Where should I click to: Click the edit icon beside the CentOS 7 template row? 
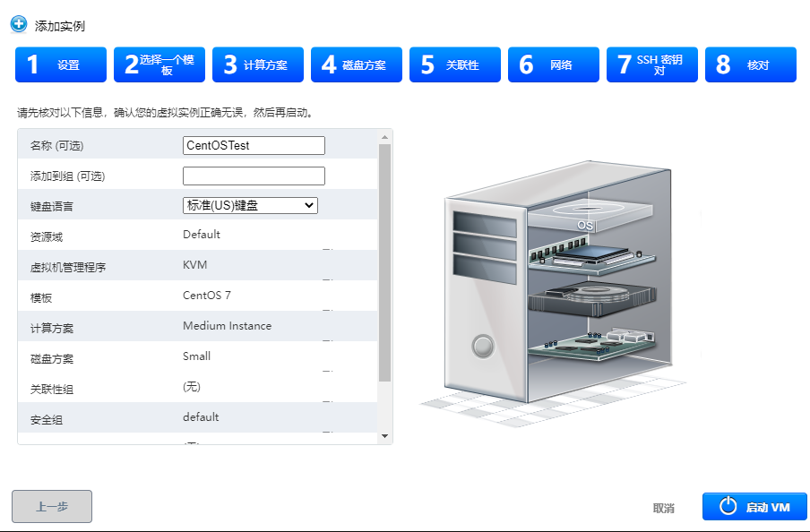[328, 310]
